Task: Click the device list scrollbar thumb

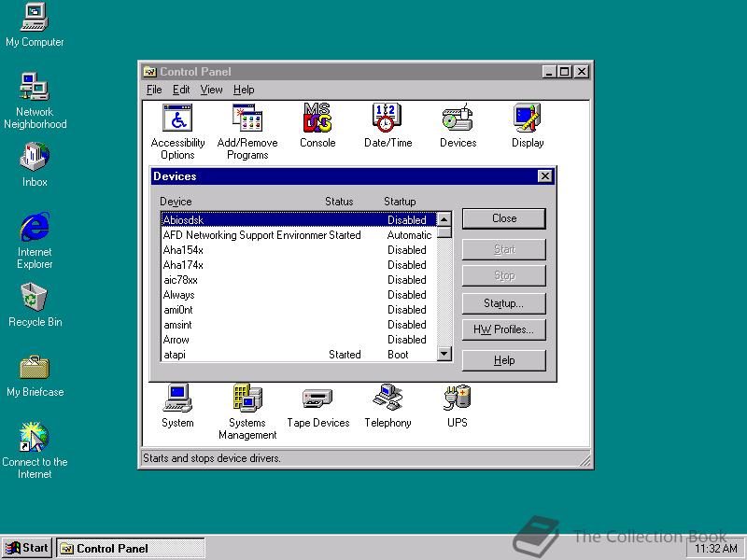Action: pyautogui.click(x=444, y=231)
